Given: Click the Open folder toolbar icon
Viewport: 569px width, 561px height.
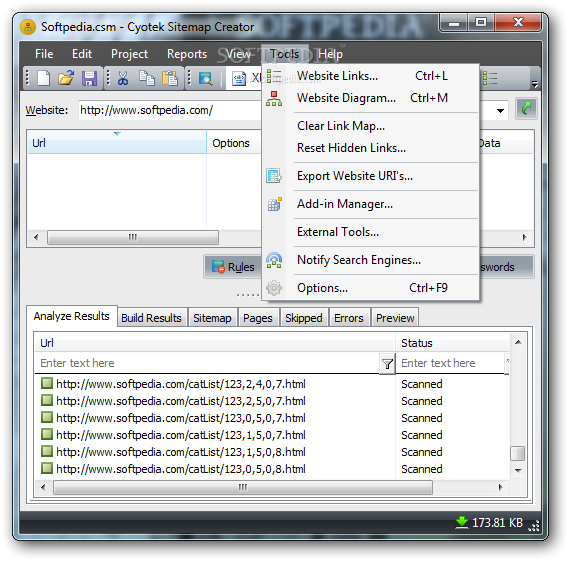Looking at the screenshot, I should point(66,78).
